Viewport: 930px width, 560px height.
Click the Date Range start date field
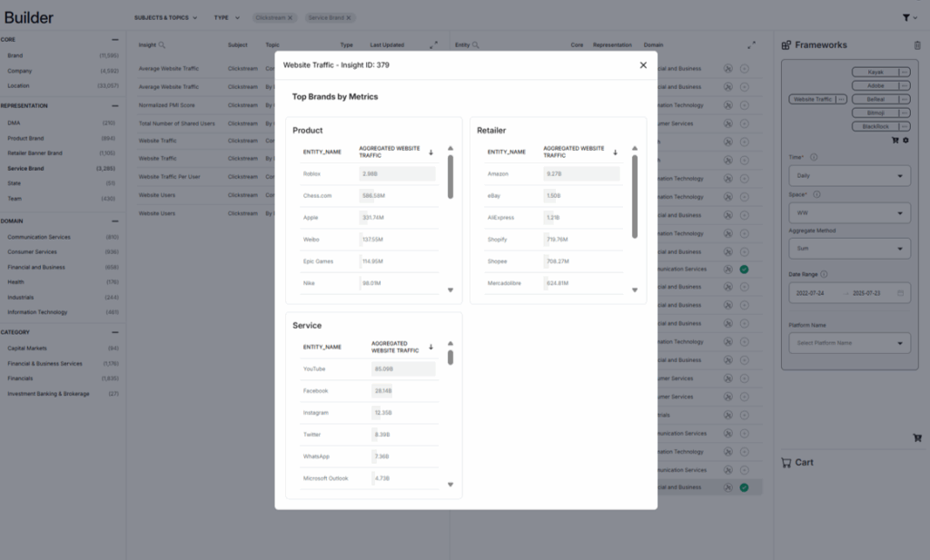pos(810,293)
